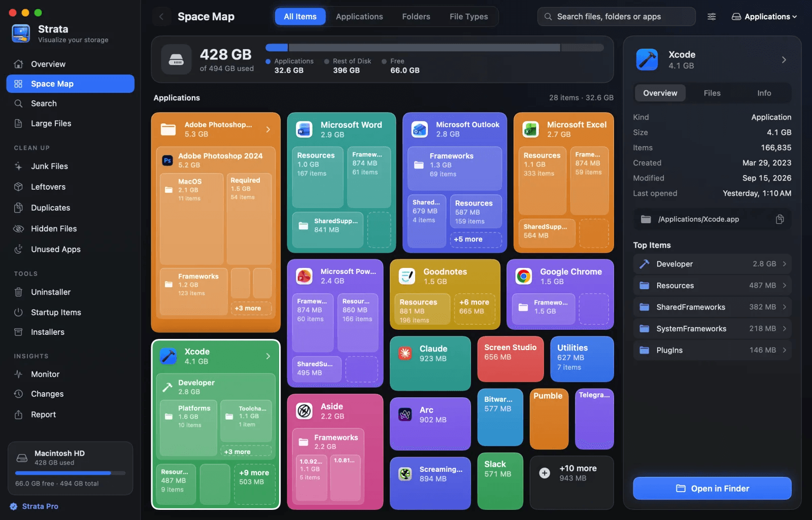812x520 pixels.
Task: Click the filter settings sliders icon
Action: [712, 17]
